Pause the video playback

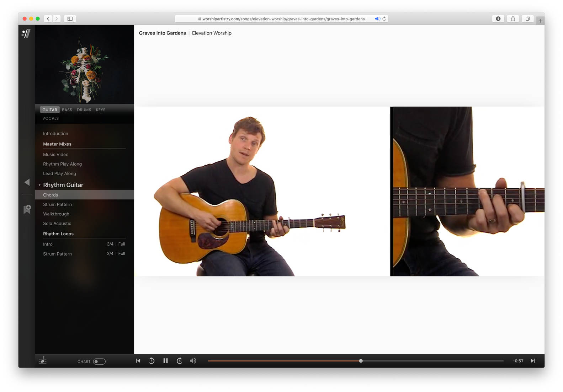pyautogui.click(x=165, y=361)
